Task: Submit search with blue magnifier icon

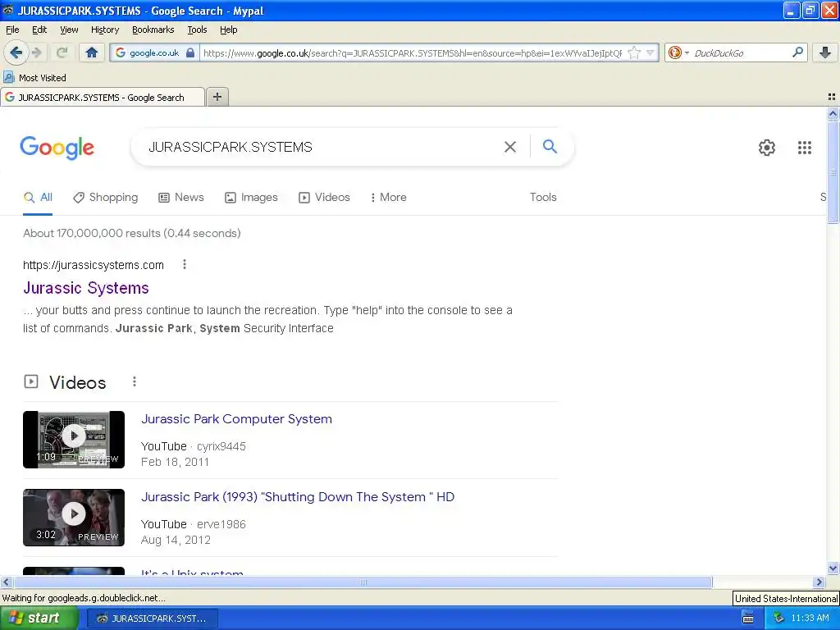Action: 550,146
